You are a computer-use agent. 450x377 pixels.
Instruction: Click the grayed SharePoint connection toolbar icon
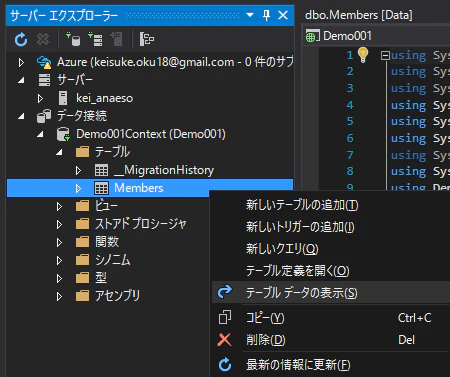[116, 39]
